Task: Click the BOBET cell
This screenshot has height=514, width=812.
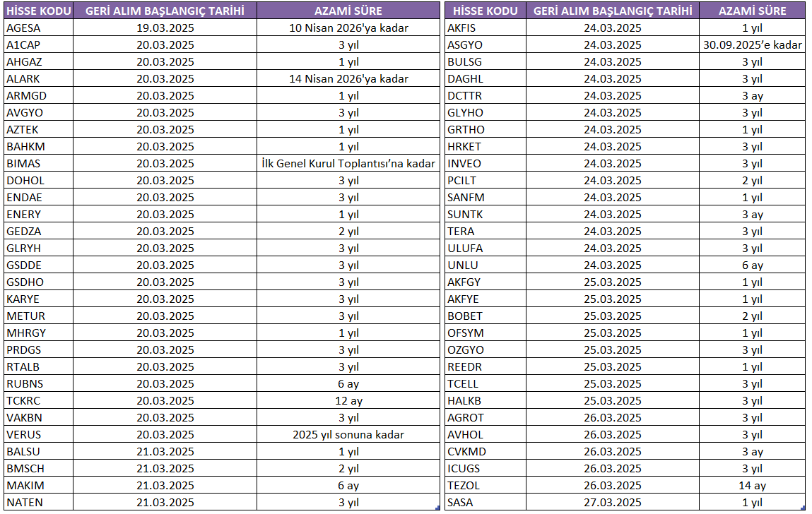Action: pyautogui.click(x=486, y=316)
